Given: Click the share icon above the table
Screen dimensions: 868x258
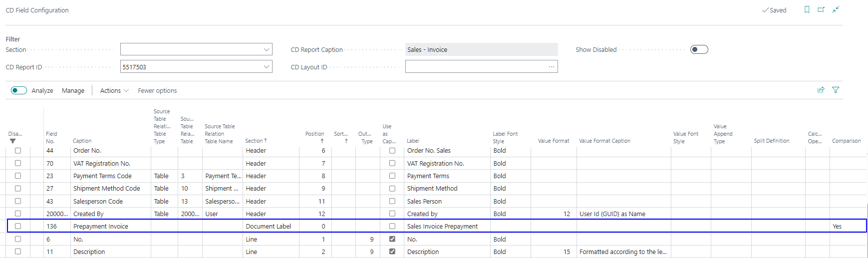Looking at the screenshot, I should [x=821, y=90].
